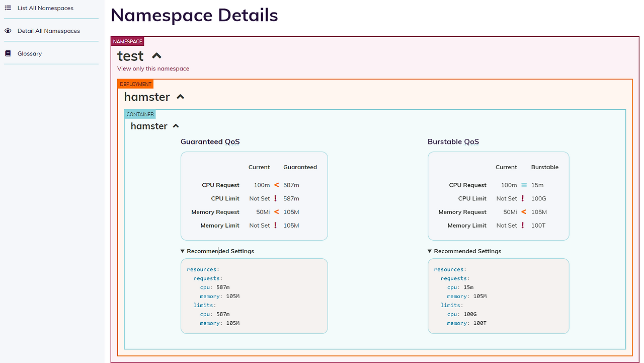Click the equals icon beside Burstable CPU Request
This screenshot has width=644, height=363.
pyautogui.click(x=523, y=185)
